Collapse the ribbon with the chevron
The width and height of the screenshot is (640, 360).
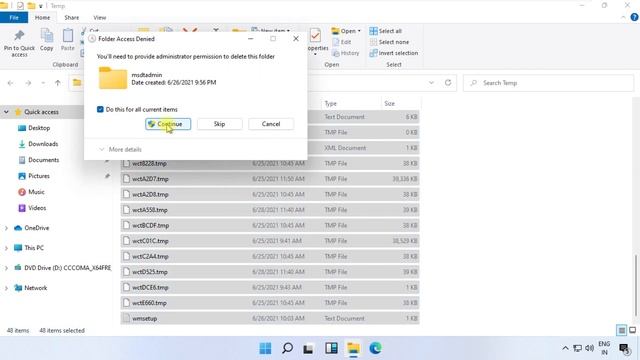pyautogui.click(x=623, y=18)
